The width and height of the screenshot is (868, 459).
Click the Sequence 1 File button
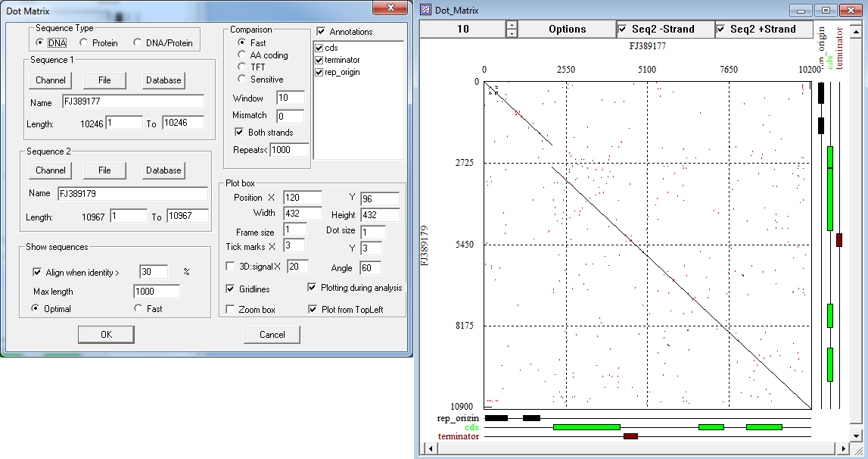pyautogui.click(x=104, y=80)
